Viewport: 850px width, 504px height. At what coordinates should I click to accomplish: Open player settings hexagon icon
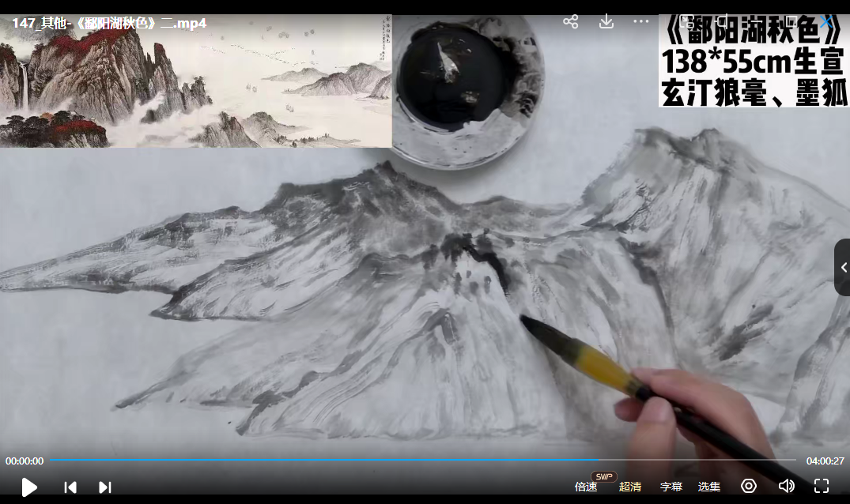coord(749,486)
